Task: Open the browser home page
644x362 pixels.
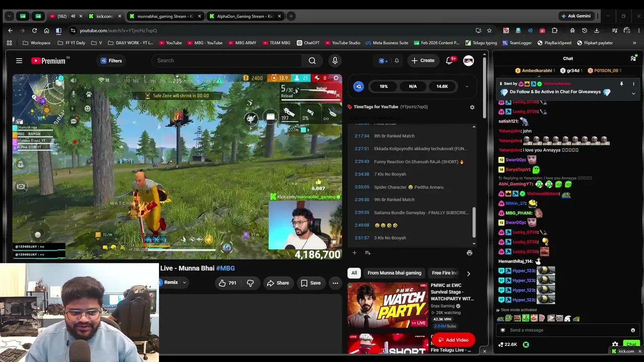Action: [46, 31]
